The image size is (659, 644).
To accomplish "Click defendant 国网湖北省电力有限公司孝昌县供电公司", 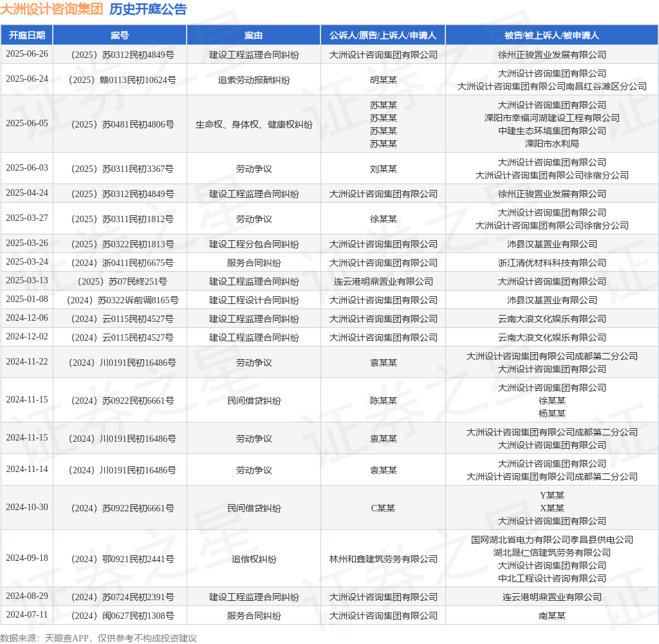I will pyautogui.click(x=552, y=540).
